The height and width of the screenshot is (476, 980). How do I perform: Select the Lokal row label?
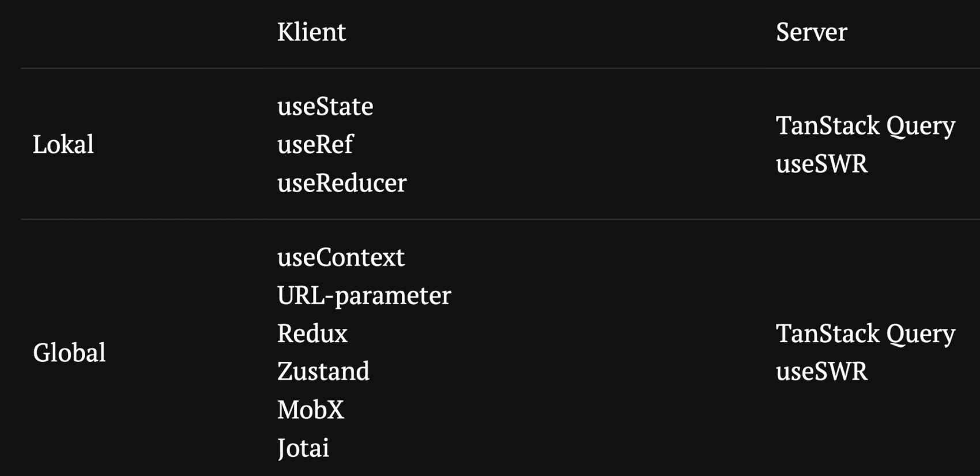pyautogui.click(x=63, y=144)
